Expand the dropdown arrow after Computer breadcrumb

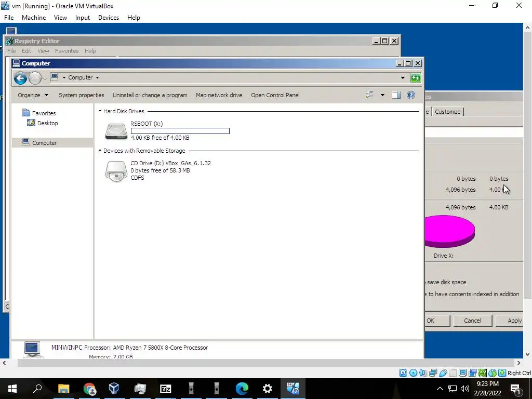[x=97, y=78]
